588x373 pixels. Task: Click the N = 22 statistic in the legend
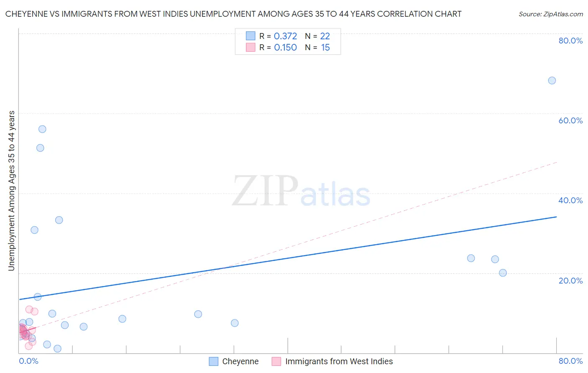click(x=317, y=36)
